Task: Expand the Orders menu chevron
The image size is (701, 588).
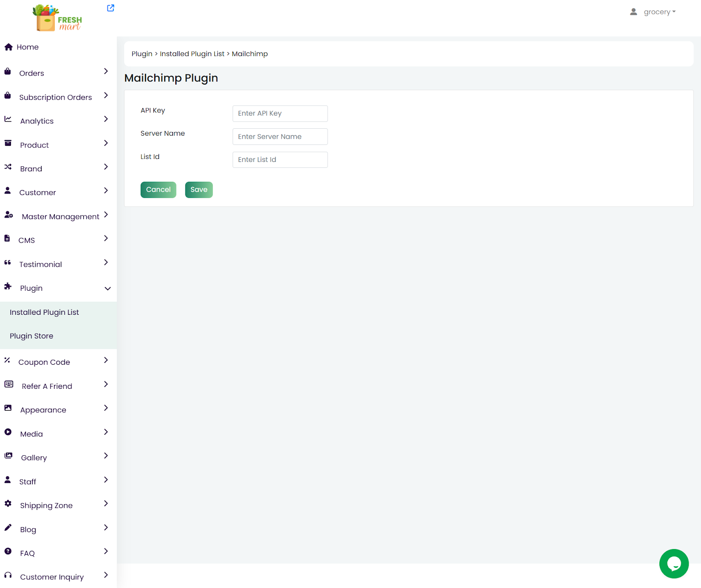Action: point(106,71)
